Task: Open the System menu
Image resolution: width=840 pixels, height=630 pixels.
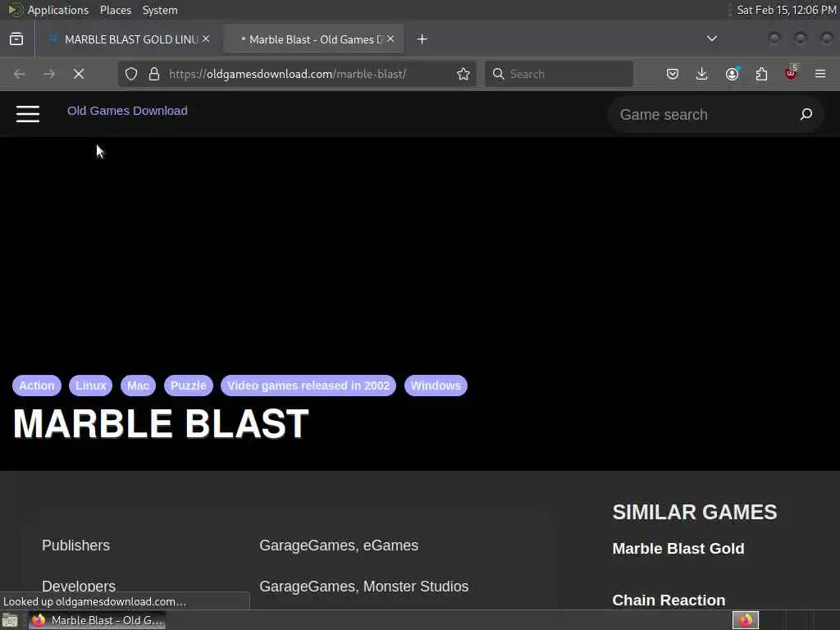Action: point(160,10)
